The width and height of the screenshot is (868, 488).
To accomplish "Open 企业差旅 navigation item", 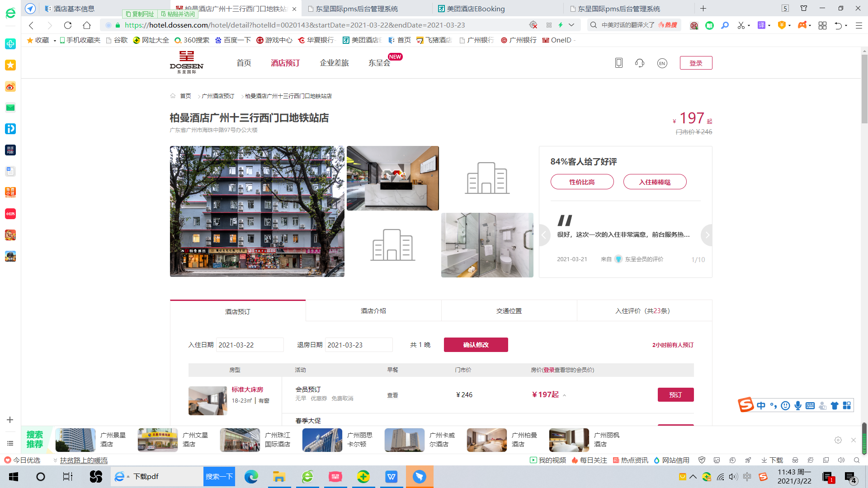I will point(334,63).
